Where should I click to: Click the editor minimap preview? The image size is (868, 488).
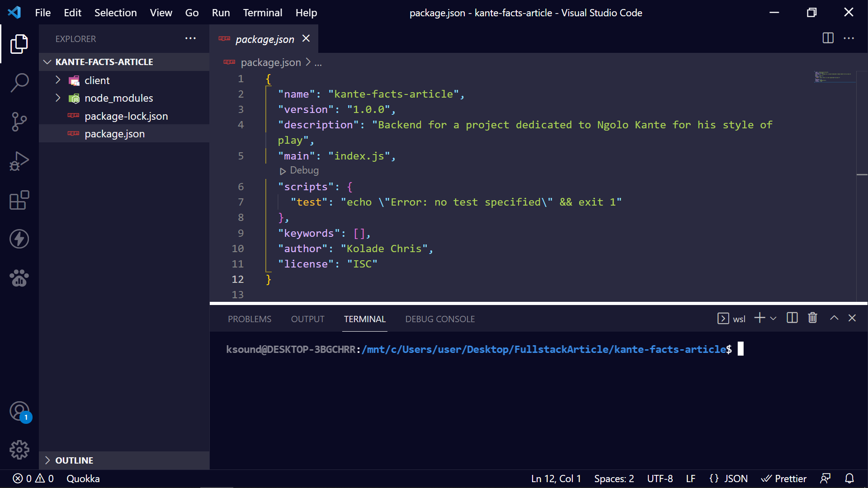click(833, 77)
